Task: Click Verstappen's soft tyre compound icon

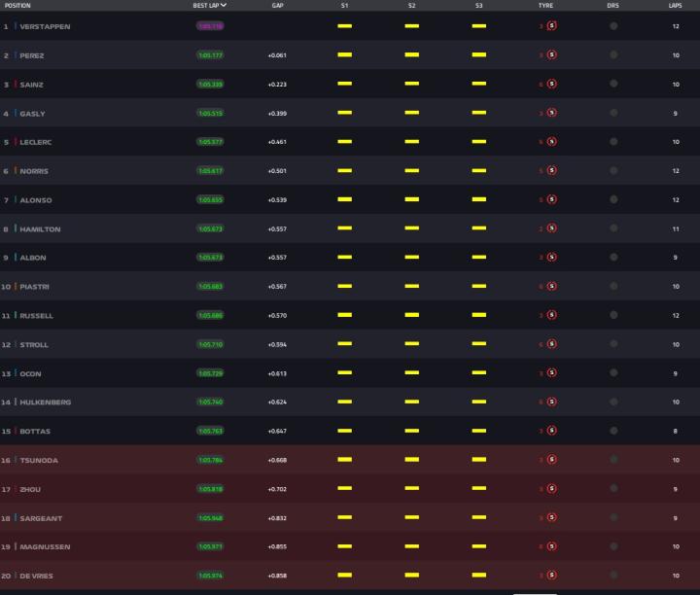Action: [x=552, y=26]
